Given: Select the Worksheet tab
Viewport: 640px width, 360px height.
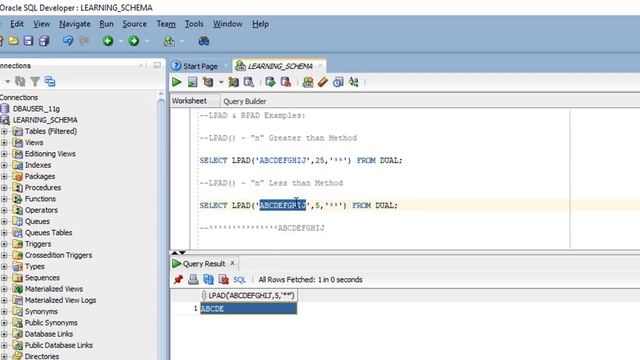Looking at the screenshot, I should pos(189,101).
